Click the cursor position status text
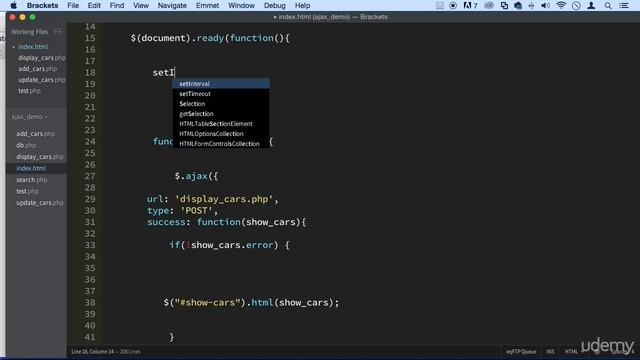The image size is (640, 360). (106, 351)
